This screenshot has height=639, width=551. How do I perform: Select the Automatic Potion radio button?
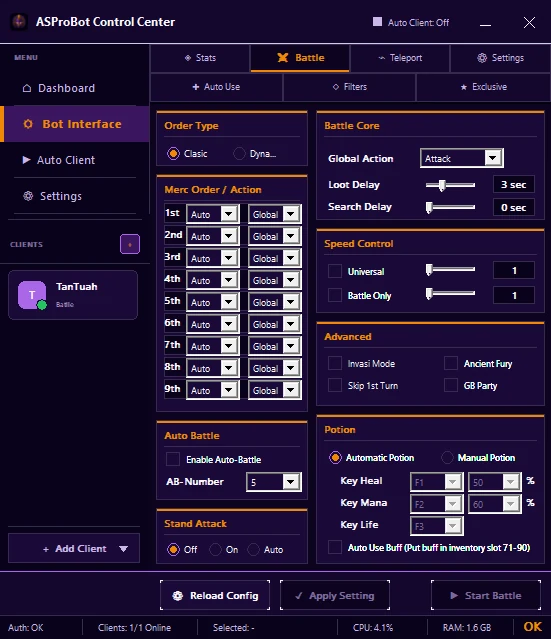(335, 458)
